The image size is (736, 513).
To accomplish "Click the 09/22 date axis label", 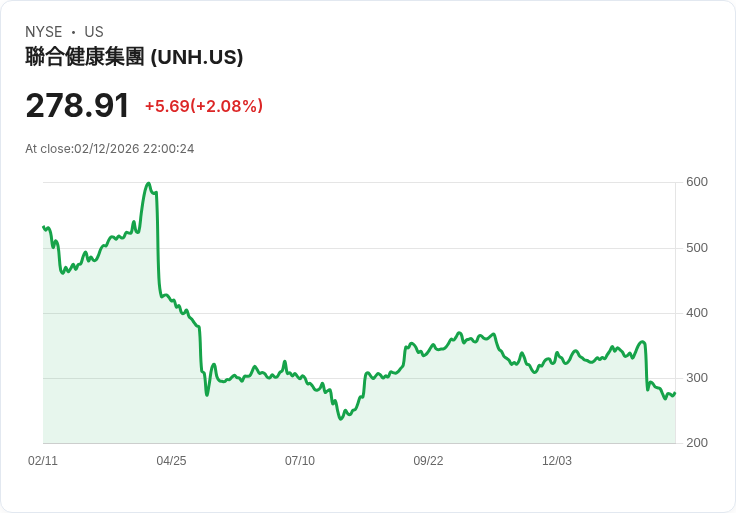I will 428,461.
